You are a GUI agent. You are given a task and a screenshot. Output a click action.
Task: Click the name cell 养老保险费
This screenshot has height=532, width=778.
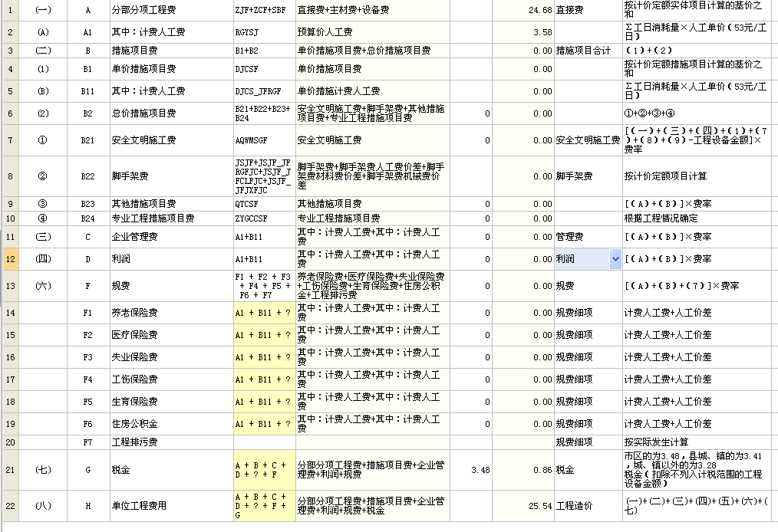pos(172,313)
